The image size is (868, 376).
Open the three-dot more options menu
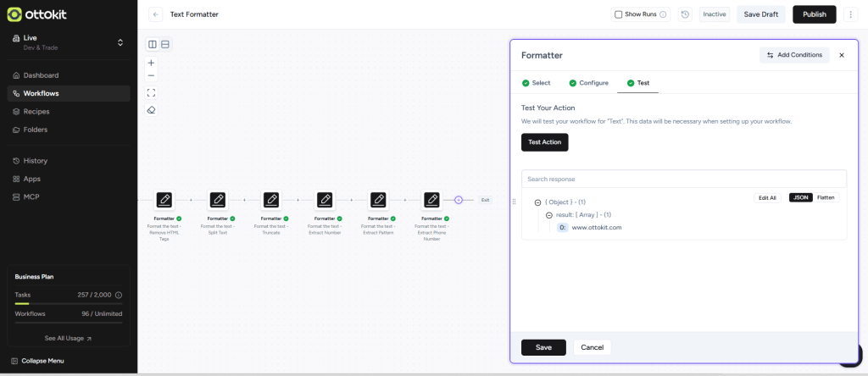click(x=850, y=14)
